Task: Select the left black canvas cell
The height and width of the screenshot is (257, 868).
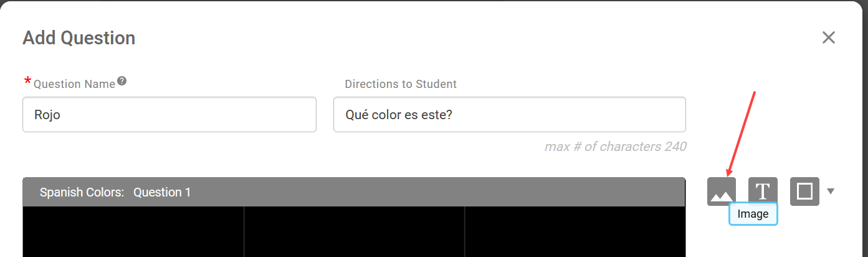Action: tap(133, 231)
